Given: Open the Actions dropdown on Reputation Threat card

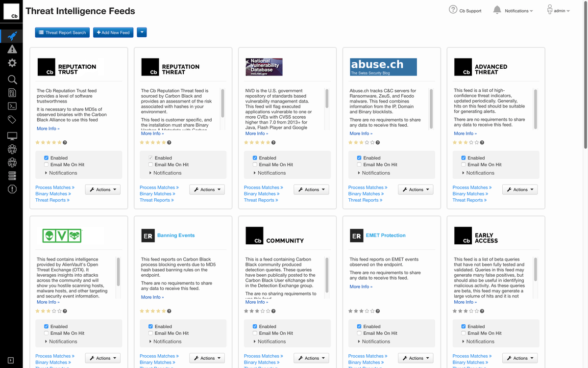Looking at the screenshot, I should (x=207, y=189).
